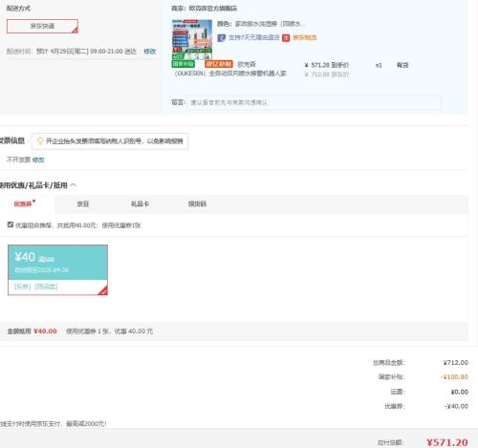This screenshot has width=478, height=448.
Task: Click the lightbulb icon in invoice tip
Action: (x=40, y=141)
